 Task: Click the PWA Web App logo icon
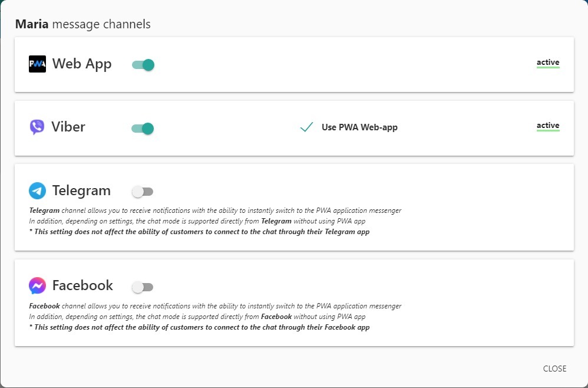pyautogui.click(x=37, y=64)
